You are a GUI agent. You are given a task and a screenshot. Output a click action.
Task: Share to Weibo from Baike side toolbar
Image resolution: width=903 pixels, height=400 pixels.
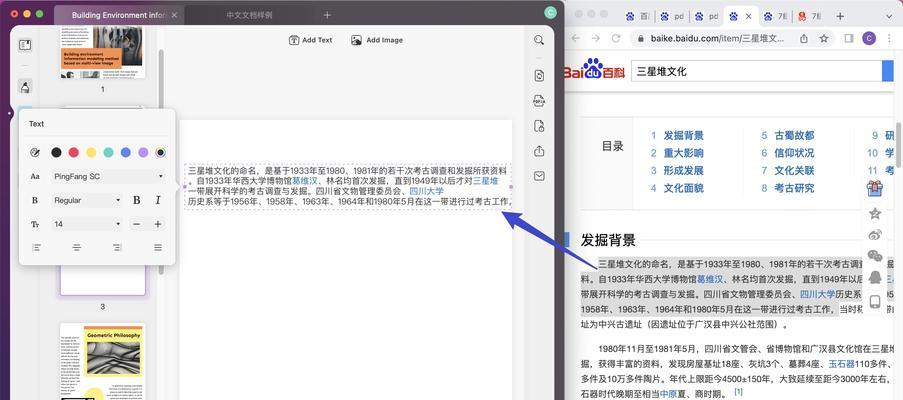click(x=875, y=235)
